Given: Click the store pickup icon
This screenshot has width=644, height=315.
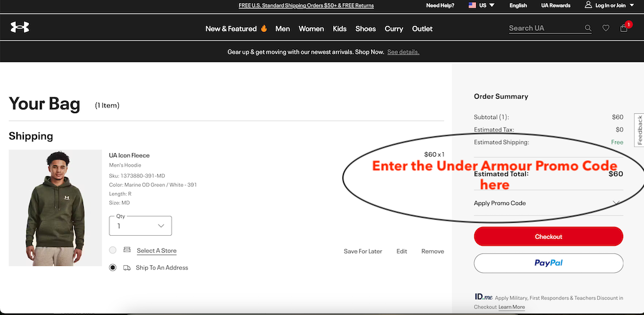Looking at the screenshot, I should [127, 250].
